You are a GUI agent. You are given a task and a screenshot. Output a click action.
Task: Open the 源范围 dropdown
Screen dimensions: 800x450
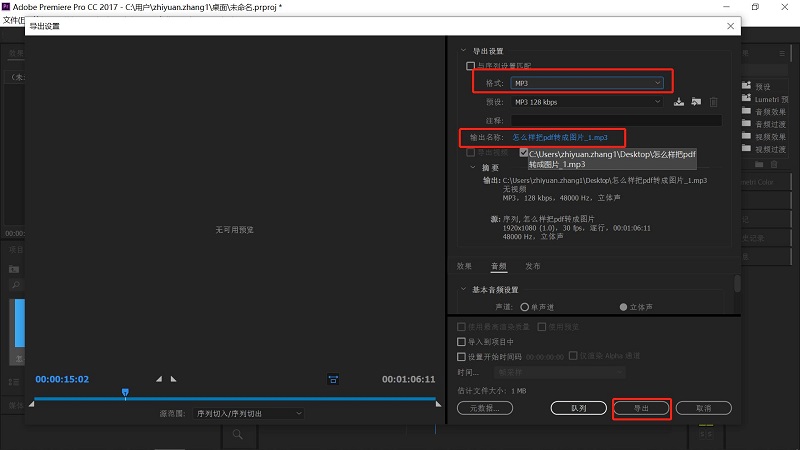pyautogui.click(x=248, y=413)
